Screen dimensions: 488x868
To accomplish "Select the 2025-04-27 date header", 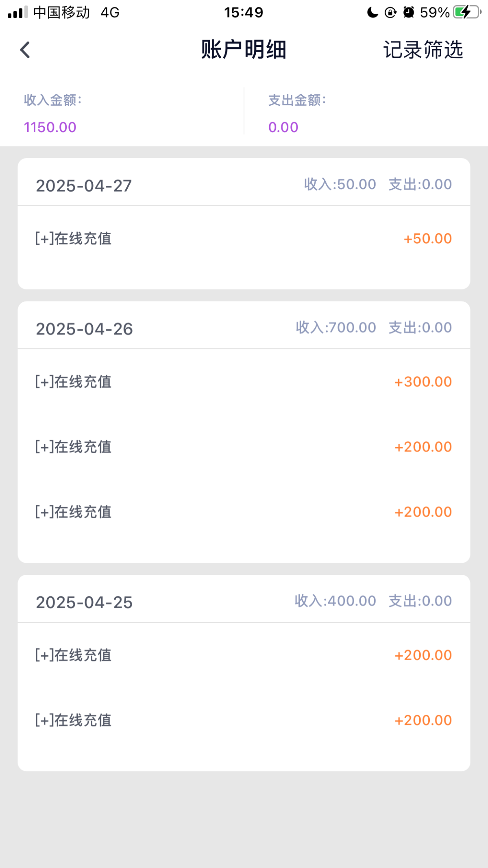I will pyautogui.click(x=84, y=186).
